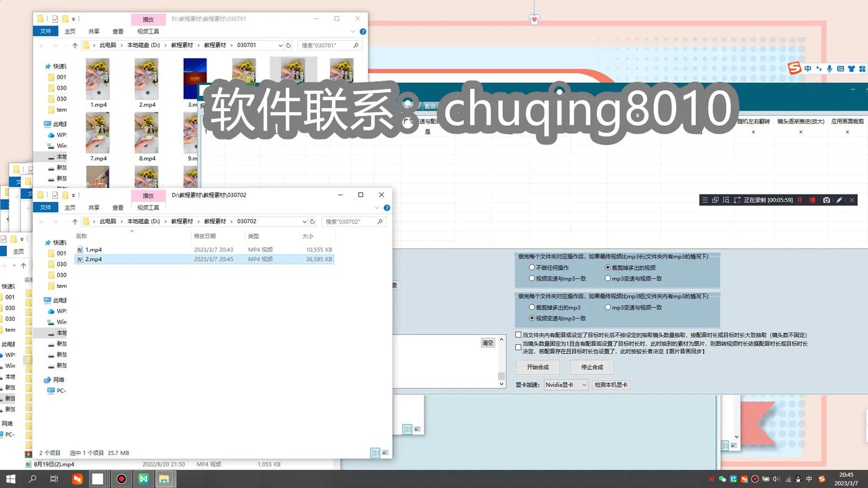Expand 此电脑 breadcrumb chevron in 030702 window
The height and width of the screenshot is (488, 868).
click(122, 221)
